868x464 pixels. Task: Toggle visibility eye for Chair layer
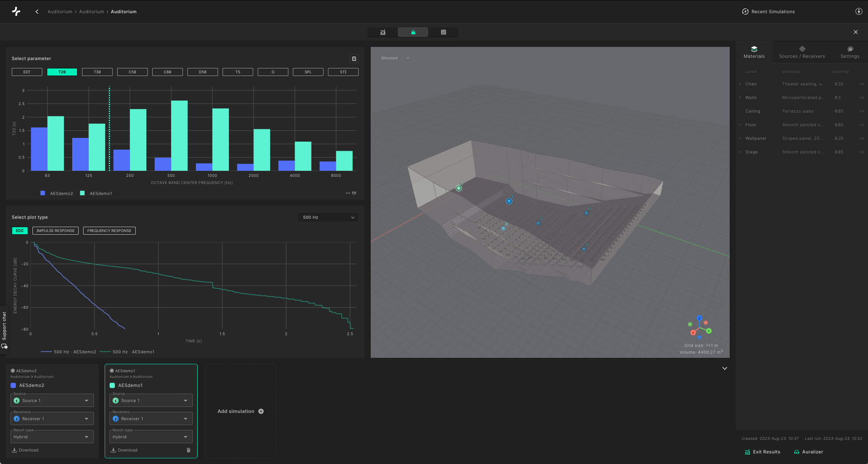pyautogui.click(x=862, y=84)
